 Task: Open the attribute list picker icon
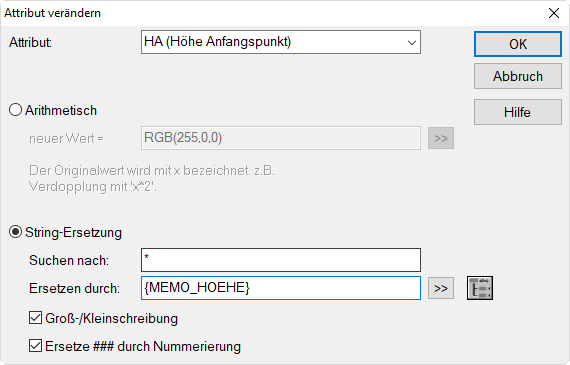pos(480,288)
